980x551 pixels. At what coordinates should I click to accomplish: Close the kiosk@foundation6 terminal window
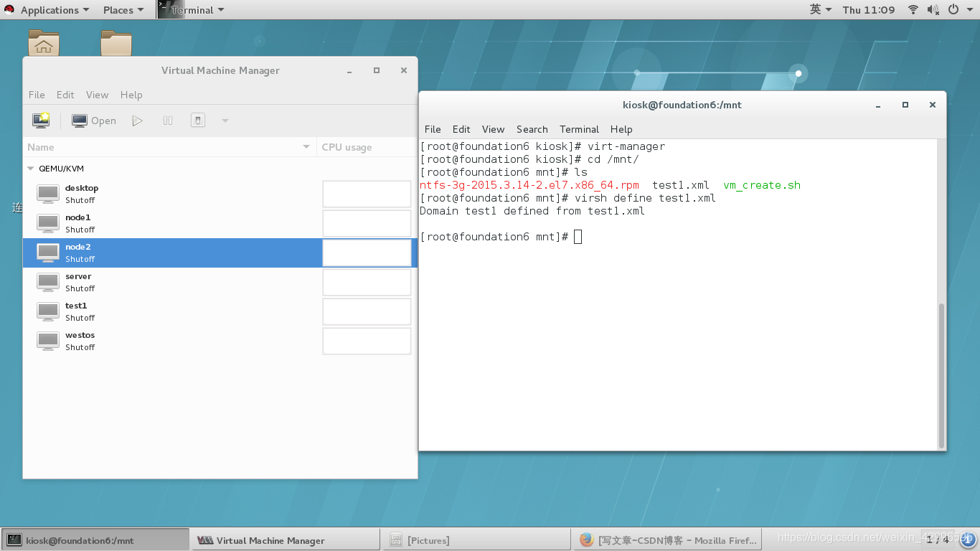click(x=933, y=105)
